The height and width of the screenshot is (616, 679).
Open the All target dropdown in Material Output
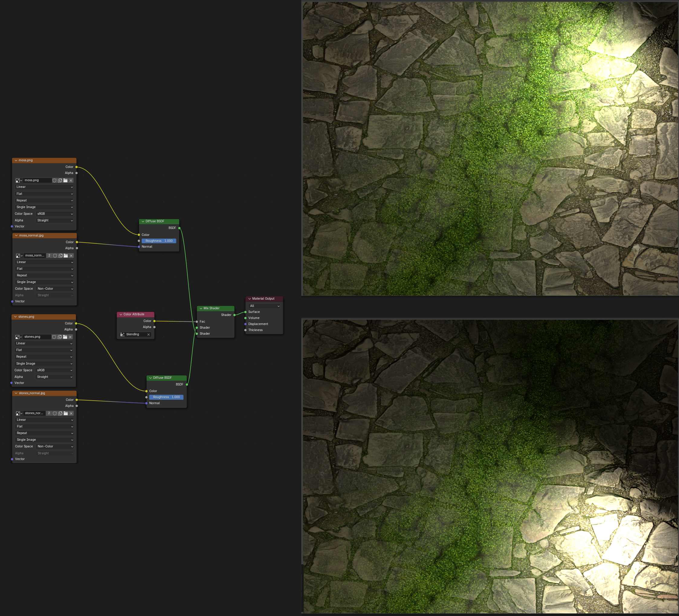264,306
